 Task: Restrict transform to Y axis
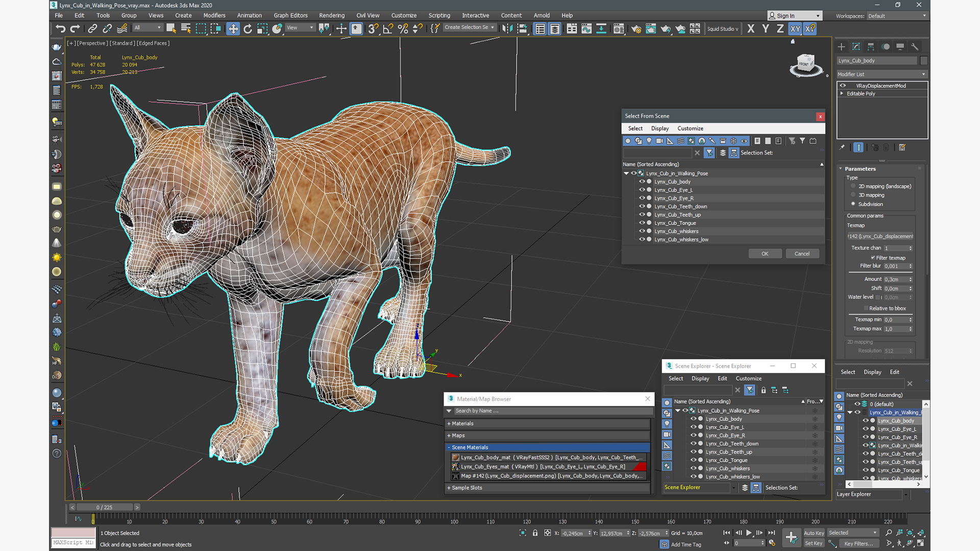coord(766,29)
